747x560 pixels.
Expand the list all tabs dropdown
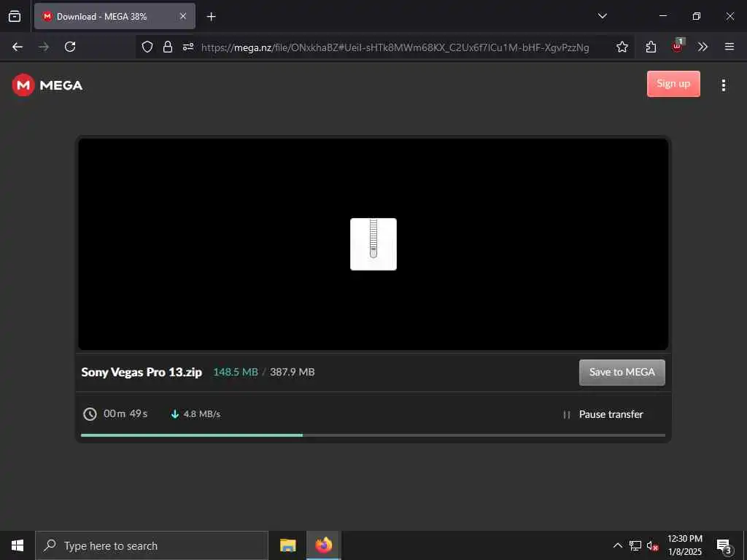(x=602, y=16)
